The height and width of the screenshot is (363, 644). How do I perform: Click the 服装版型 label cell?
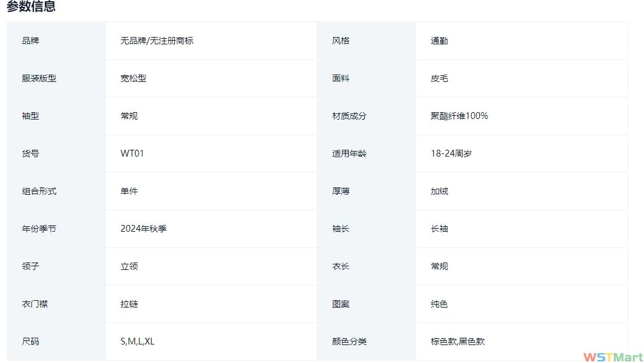point(39,78)
